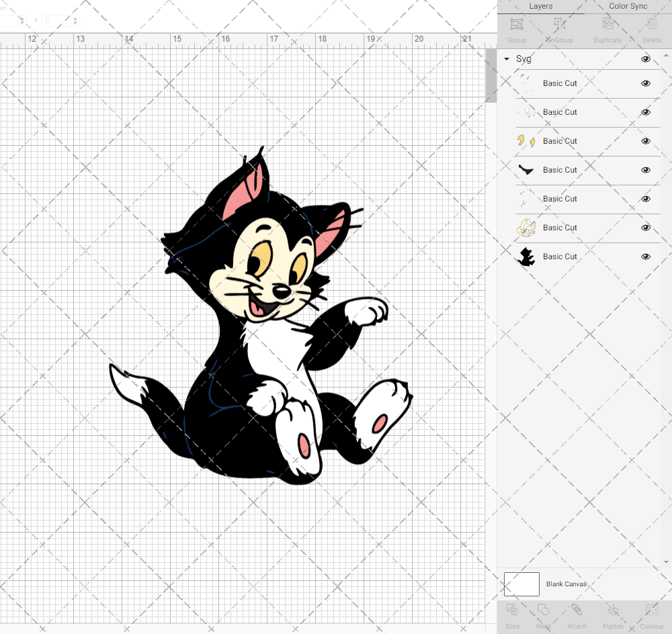Click the Layers panel scroll-down arrow
The image size is (672, 634).
click(666, 562)
